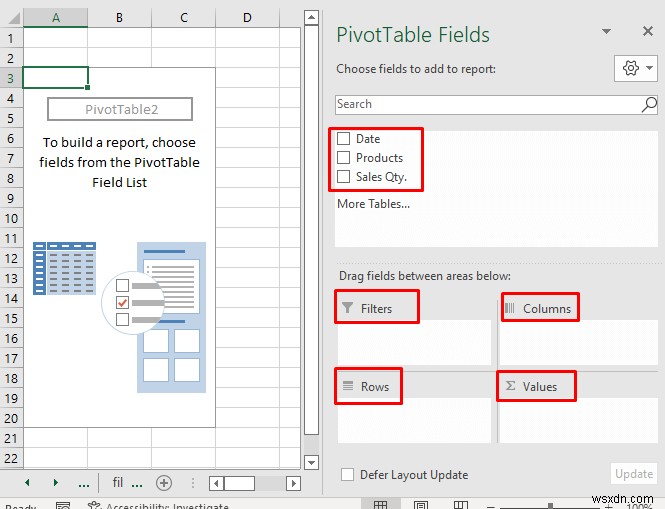Select the Sales Qty. field label
The width and height of the screenshot is (665, 509).
(x=381, y=177)
